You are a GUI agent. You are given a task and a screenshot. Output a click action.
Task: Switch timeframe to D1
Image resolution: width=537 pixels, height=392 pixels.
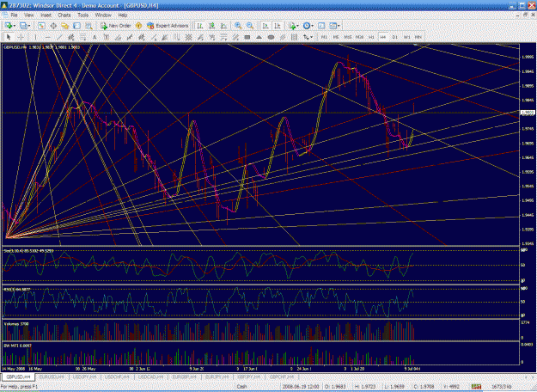[x=395, y=37]
